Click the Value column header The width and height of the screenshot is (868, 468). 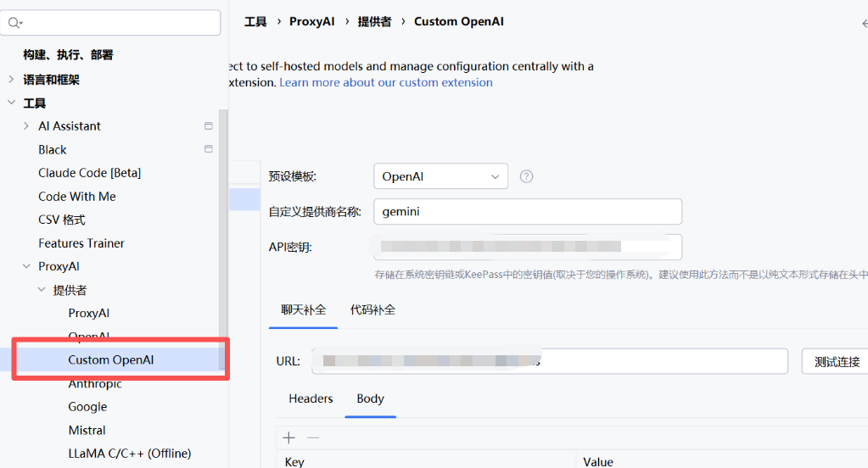coord(598,462)
